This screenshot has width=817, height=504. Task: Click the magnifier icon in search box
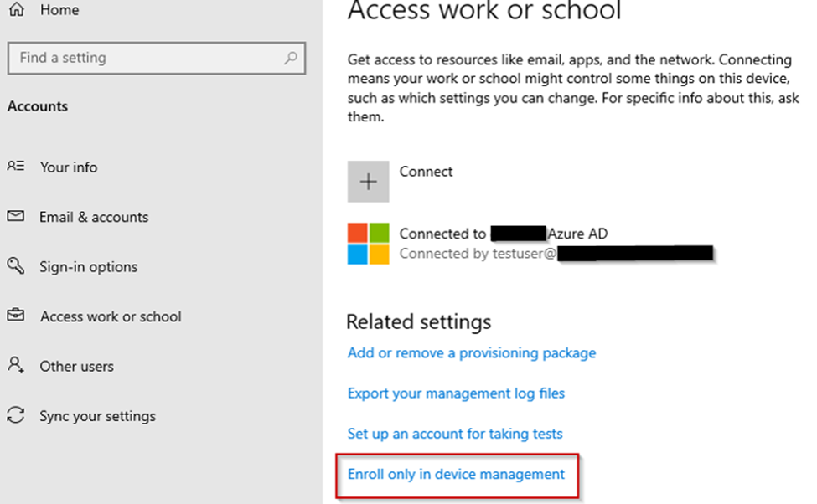pos(290,58)
